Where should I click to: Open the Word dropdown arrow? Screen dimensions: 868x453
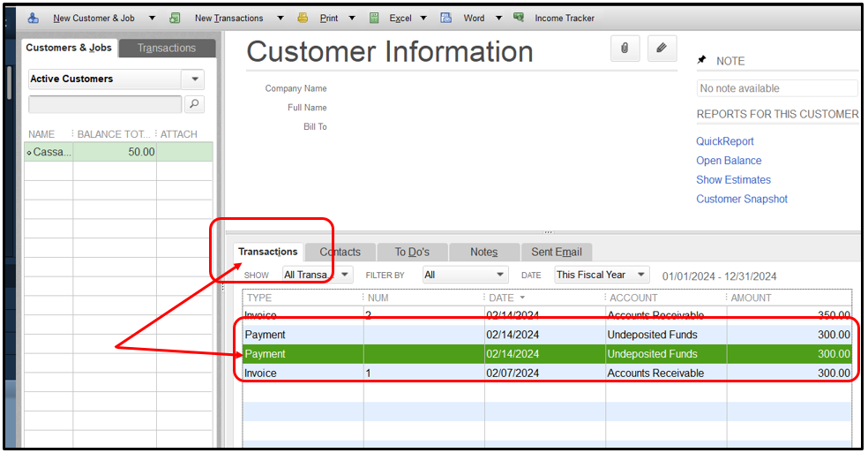click(498, 19)
